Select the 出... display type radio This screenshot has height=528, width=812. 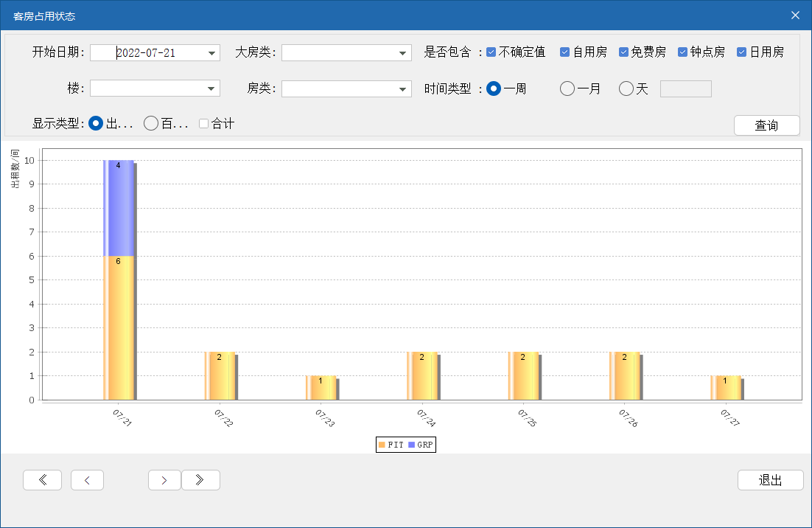point(96,123)
